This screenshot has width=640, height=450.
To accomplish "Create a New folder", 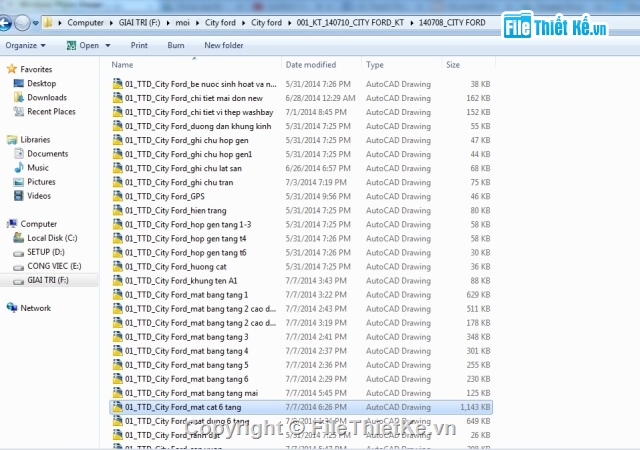I will point(224,45).
